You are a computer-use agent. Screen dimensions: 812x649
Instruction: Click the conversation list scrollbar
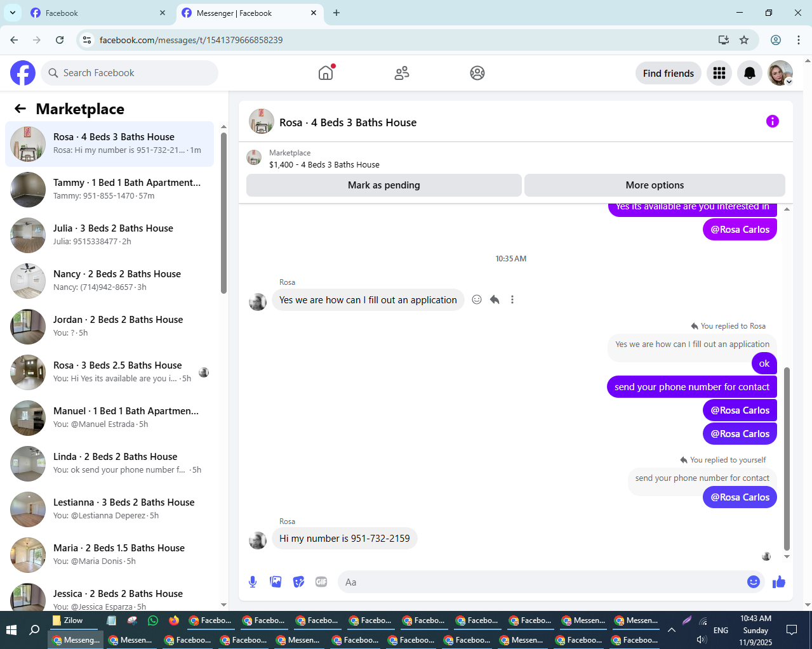pos(223,213)
